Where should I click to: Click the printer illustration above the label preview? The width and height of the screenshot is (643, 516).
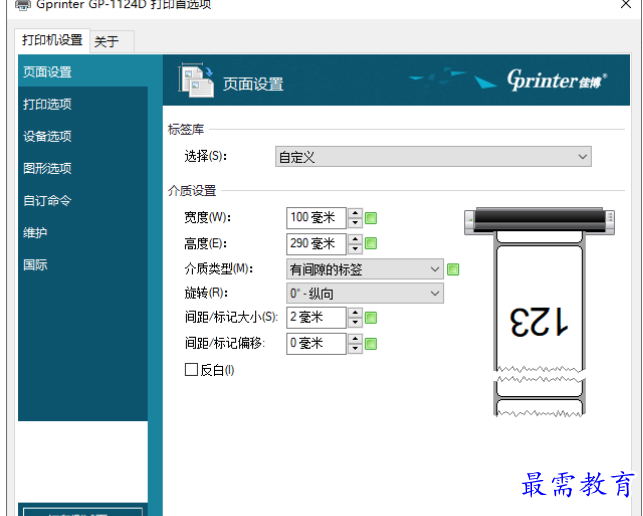[x=539, y=221]
